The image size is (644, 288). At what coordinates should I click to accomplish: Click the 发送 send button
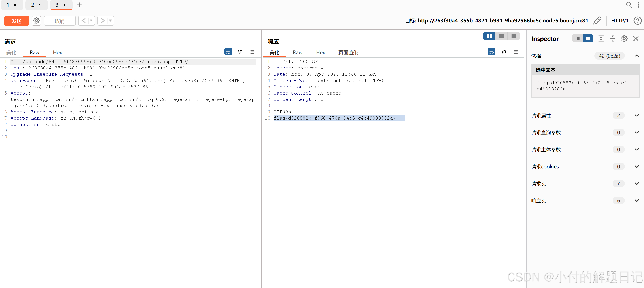click(17, 21)
